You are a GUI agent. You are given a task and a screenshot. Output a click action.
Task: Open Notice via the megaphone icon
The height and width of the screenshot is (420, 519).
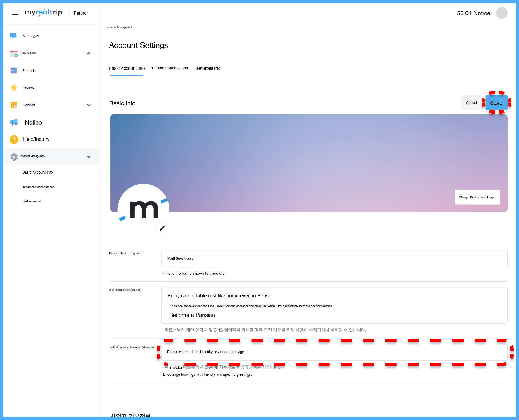pos(14,122)
